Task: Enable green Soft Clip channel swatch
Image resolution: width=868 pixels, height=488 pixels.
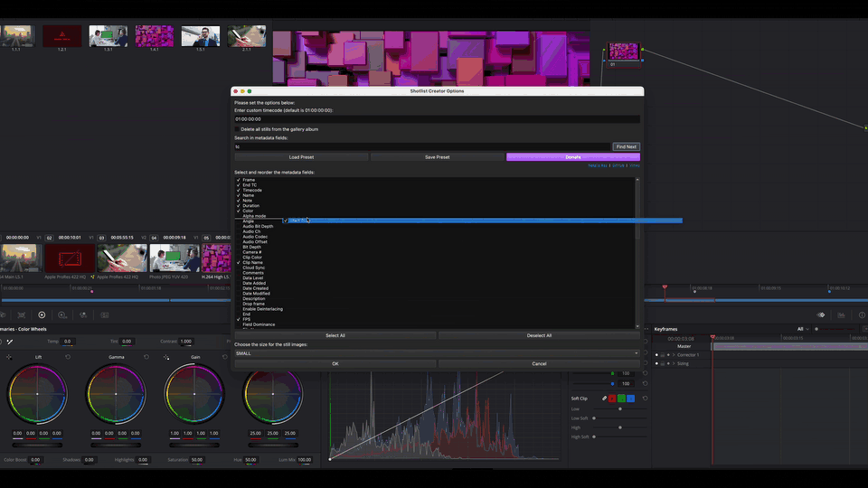Action: (x=621, y=399)
